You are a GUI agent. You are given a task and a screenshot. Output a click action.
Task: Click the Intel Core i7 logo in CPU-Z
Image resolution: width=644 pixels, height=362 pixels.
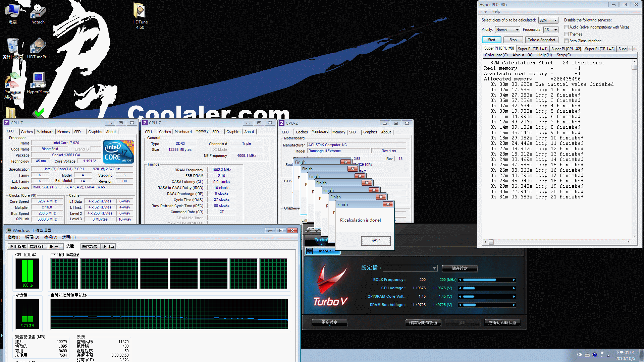click(119, 152)
